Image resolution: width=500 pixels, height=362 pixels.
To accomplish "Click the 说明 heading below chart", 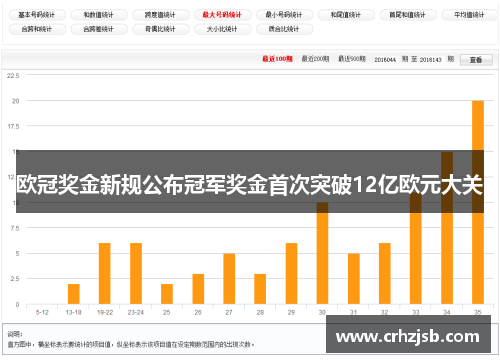I will click(x=15, y=334).
